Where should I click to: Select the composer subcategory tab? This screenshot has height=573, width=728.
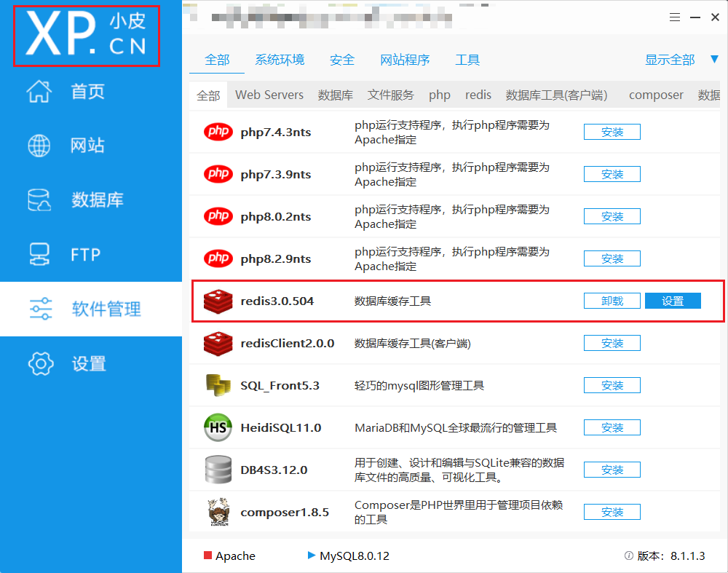tap(656, 95)
